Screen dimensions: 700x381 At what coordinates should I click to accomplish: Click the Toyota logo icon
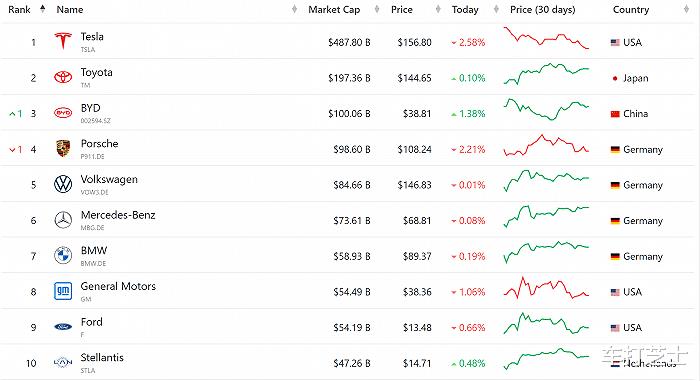63,77
